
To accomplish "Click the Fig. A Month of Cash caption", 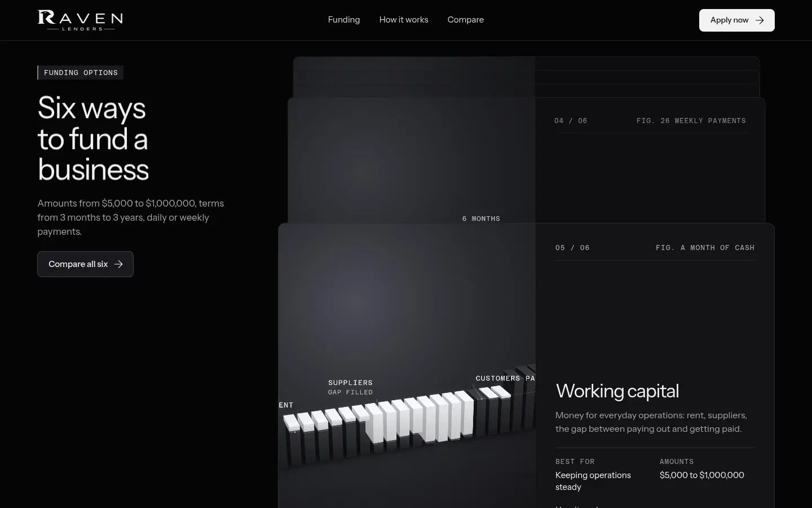I will click(705, 248).
